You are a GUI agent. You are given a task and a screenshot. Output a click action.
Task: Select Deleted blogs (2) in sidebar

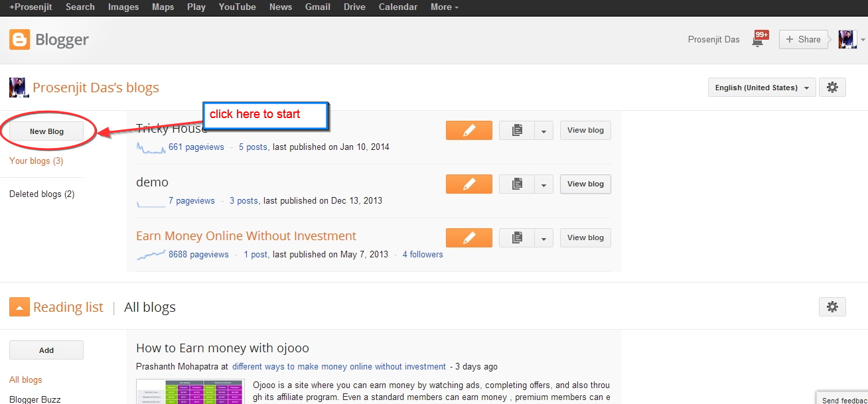tap(42, 194)
